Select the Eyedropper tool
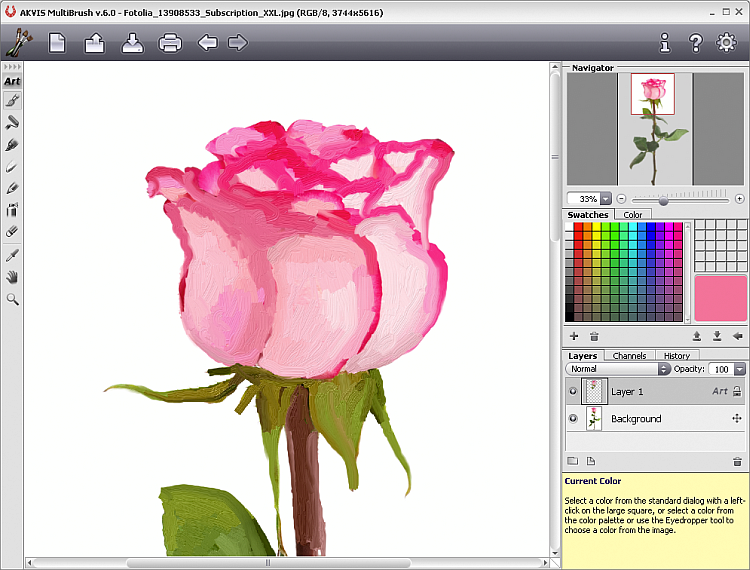Screen dimensions: 750x570 (13, 255)
